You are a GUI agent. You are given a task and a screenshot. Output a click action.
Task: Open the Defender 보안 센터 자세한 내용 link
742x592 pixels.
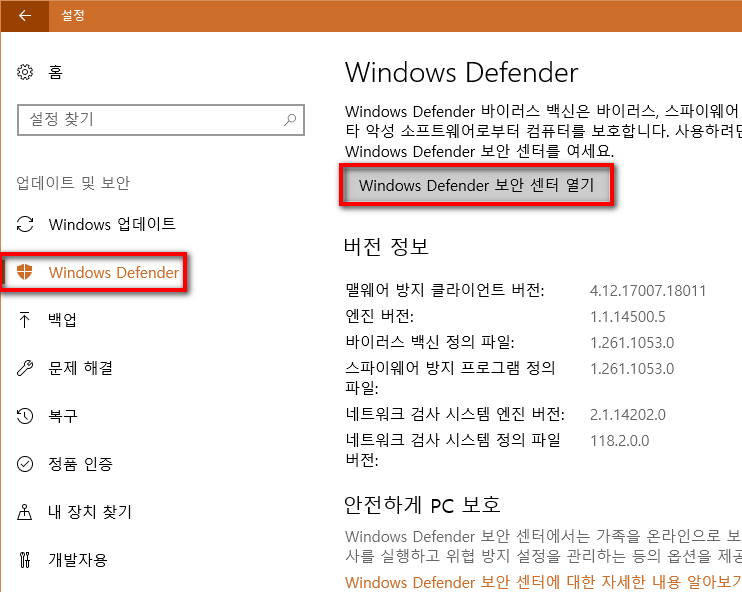coord(543,582)
